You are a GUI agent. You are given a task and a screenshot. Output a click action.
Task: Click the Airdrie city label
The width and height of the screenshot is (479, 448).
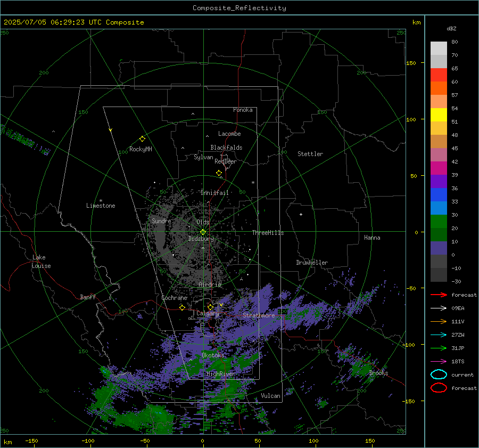pyautogui.click(x=210, y=284)
